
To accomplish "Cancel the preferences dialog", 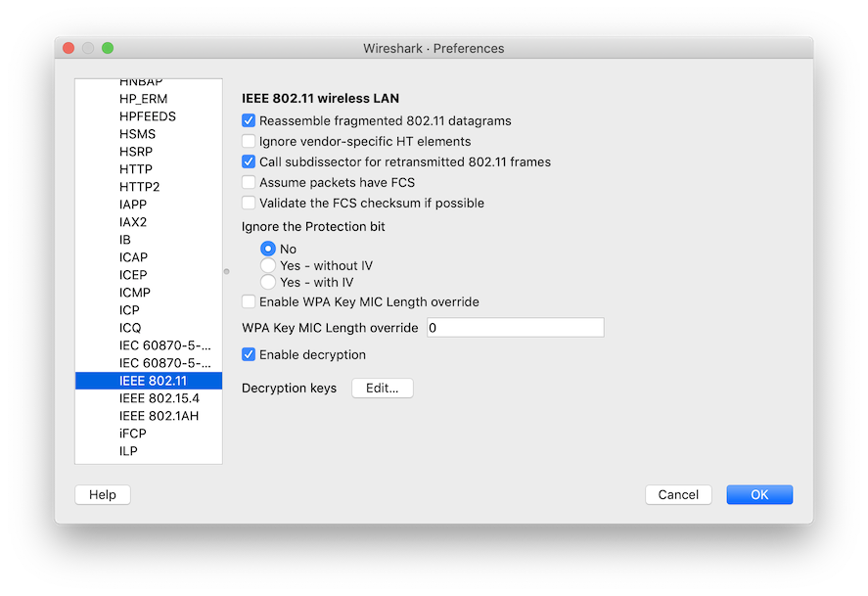I will [x=678, y=494].
